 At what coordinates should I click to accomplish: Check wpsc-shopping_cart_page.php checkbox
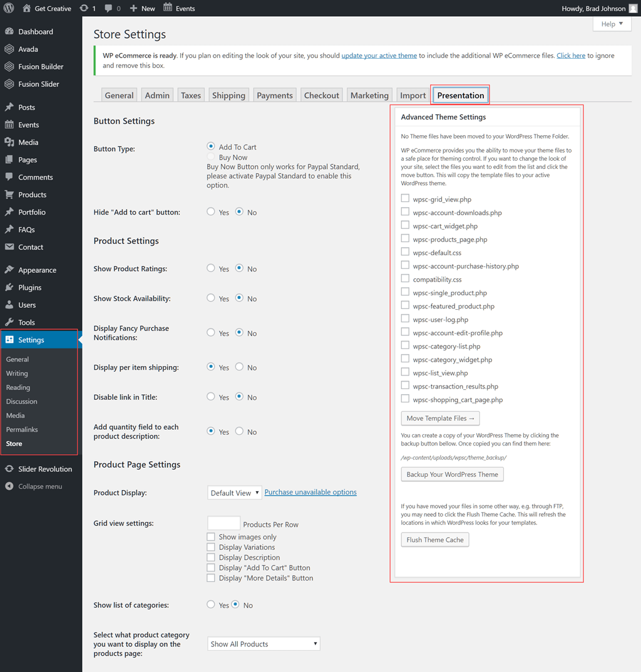(x=405, y=399)
